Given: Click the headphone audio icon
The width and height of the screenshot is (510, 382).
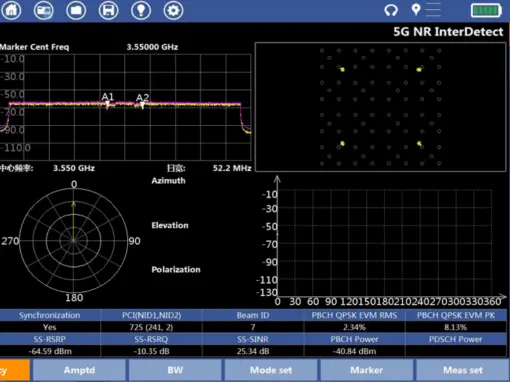Looking at the screenshot, I should click(x=391, y=10).
